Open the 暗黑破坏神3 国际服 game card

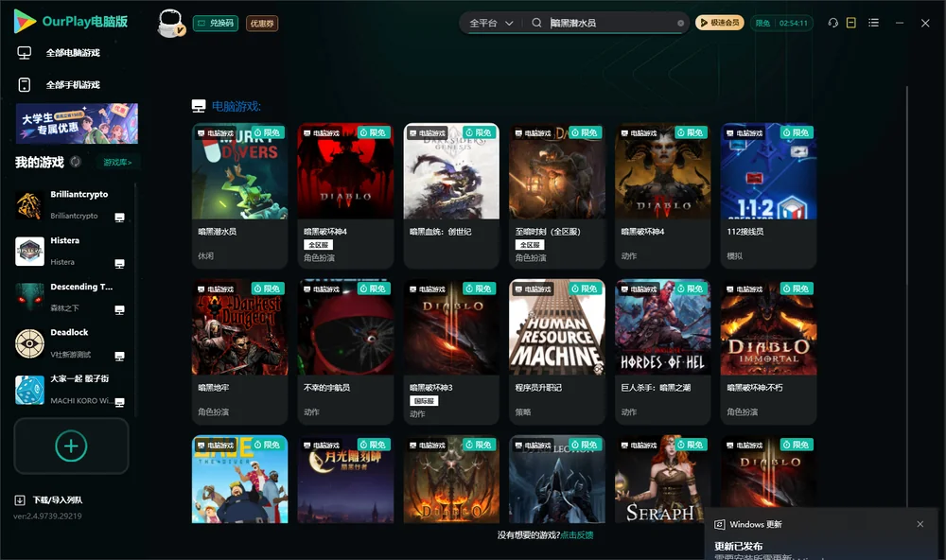(451, 352)
